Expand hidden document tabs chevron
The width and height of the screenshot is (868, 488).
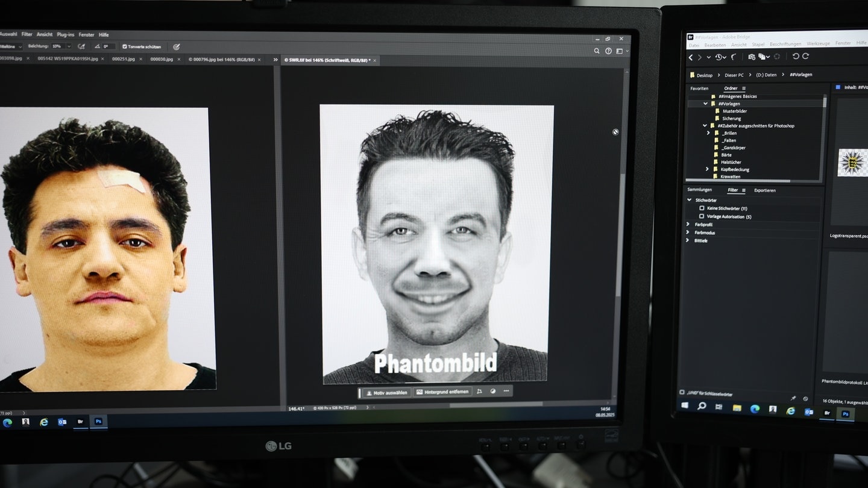[277, 60]
